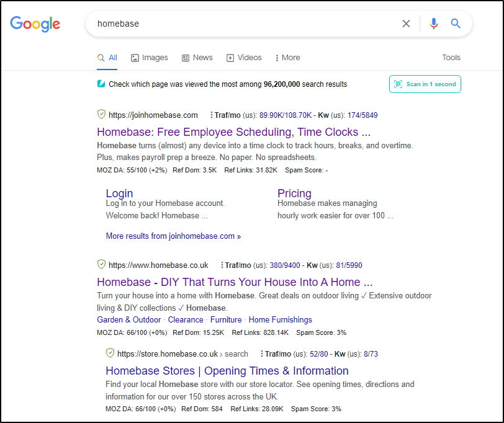Start voice search with microphone icon
Viewport: 504px width, 423px height.
click(x=433, y=24)
